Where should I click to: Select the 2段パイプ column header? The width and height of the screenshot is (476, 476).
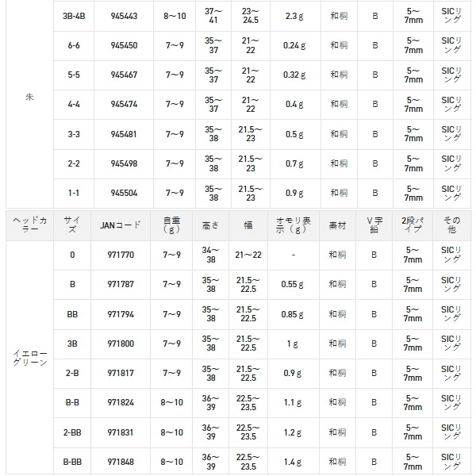(x=413, y=225)
